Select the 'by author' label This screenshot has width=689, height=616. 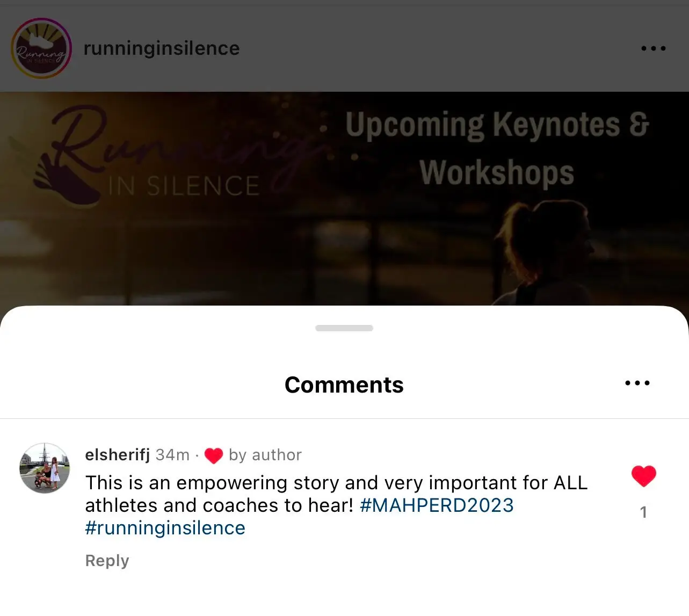click(x=265, y=455)
